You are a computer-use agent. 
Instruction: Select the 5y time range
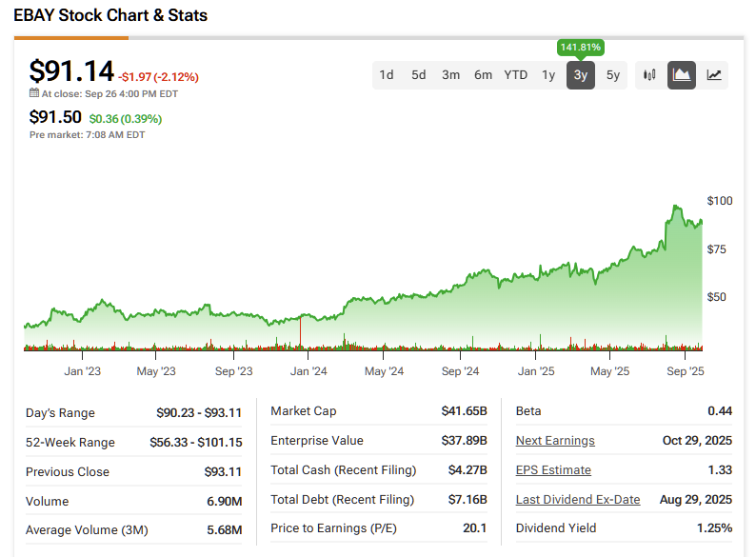click(x=613, y=75)
